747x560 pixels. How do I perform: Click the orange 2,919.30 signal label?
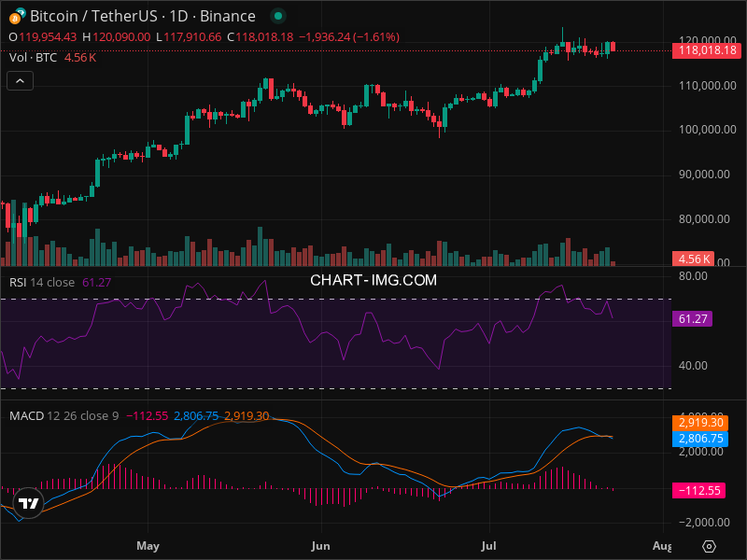tap(699, 423)
